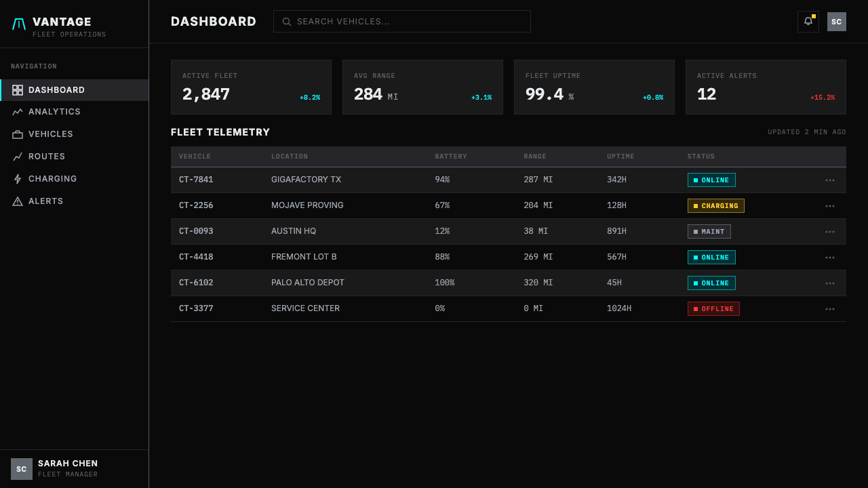The height and width of the screenshot is (488, 868).
Task: Click the Austin HQ location
Action: [294, 231]
